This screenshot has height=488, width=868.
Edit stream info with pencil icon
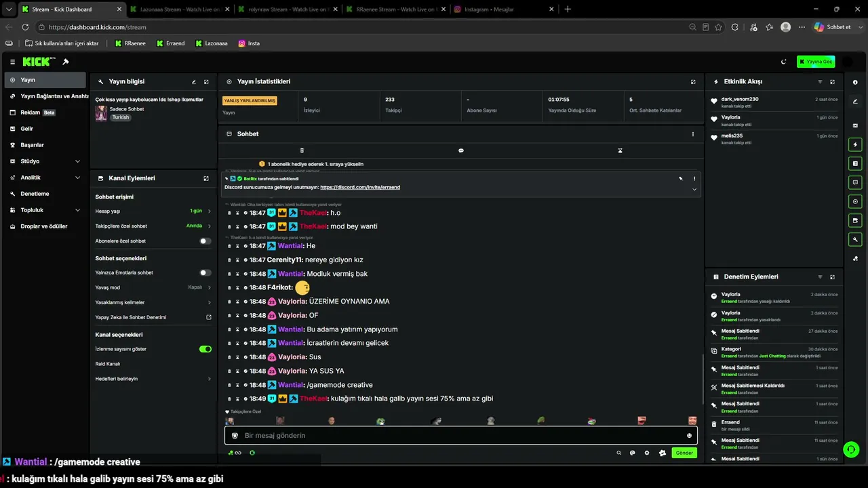click(x=194, y=82)
